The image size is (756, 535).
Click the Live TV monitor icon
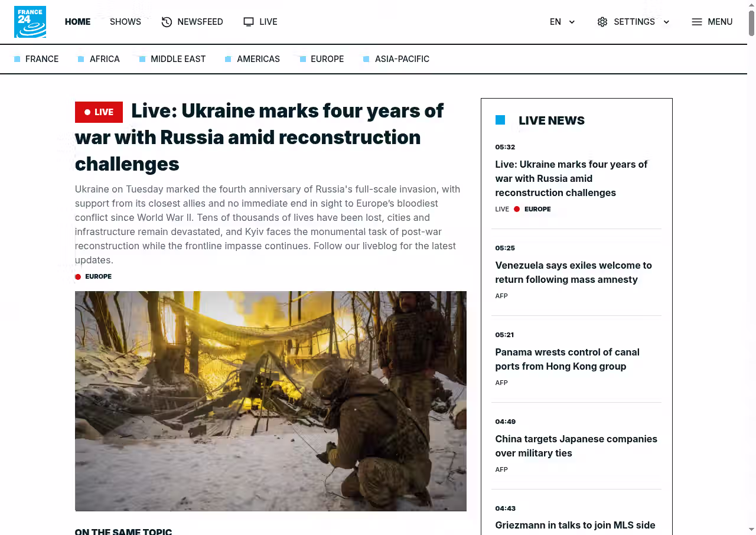click(x=249, y=22)
